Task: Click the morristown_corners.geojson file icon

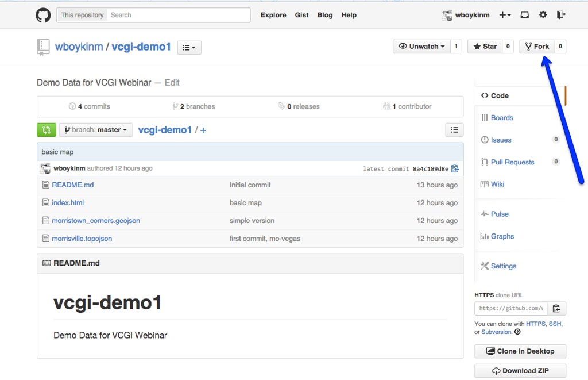Action: point(46,220)
